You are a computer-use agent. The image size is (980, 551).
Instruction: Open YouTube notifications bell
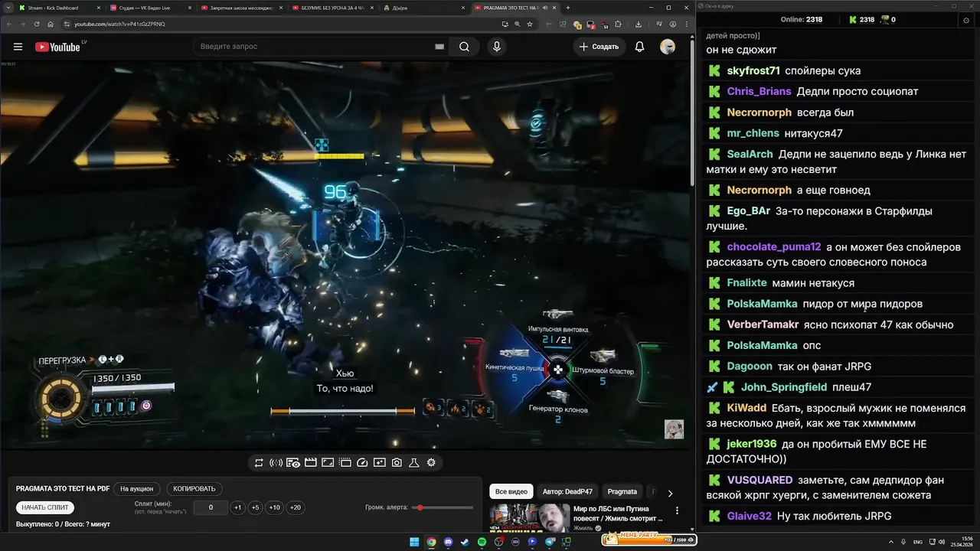click(639, 47)
